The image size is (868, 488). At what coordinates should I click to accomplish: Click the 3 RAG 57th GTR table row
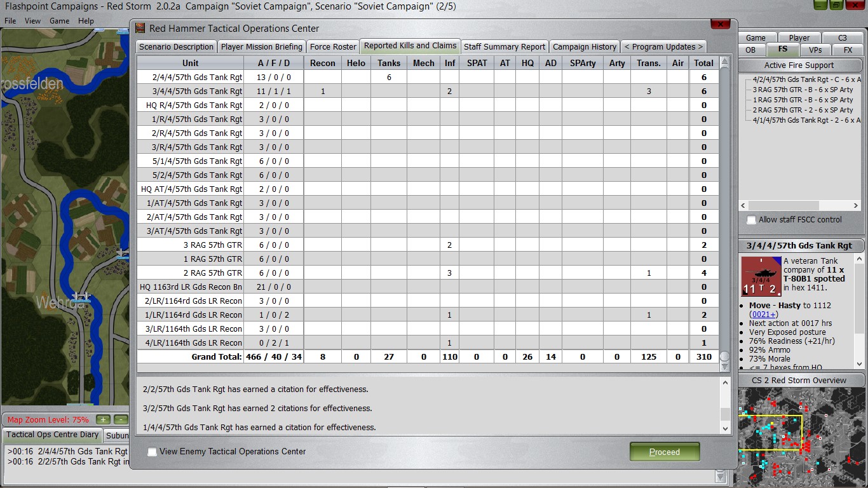click(x=428, y=245)
